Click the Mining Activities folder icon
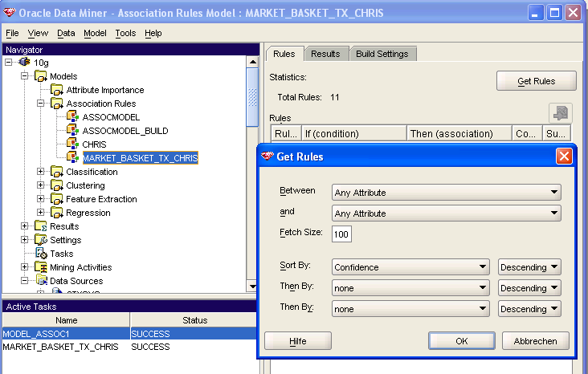 pyautogui.click(x=40, y=266)
